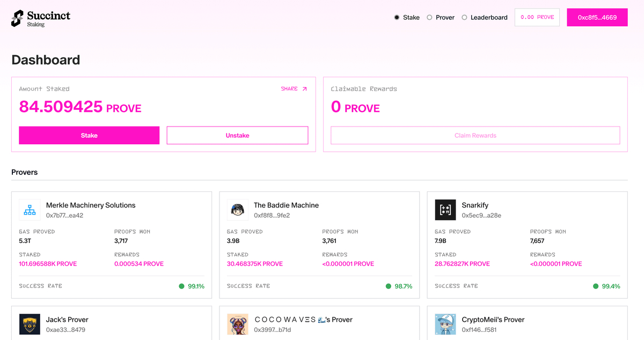Click success rate 99.4%
This screenshot has height=340, width=644.
click(611, 286)
